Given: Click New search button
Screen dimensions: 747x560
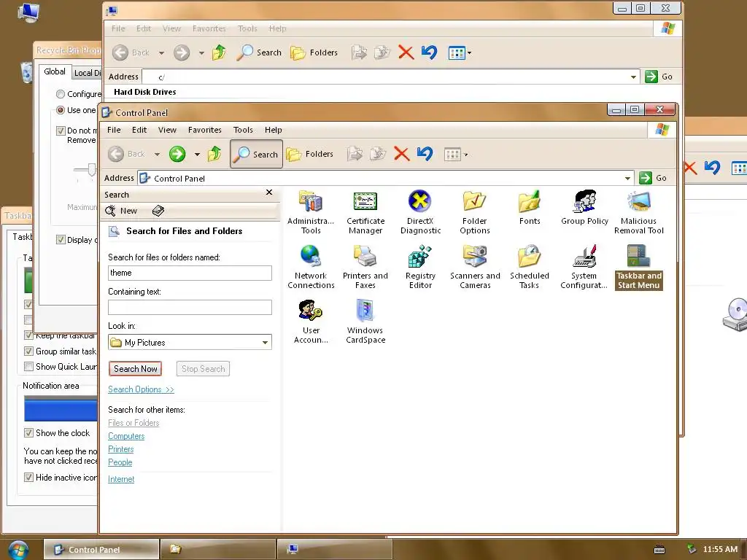Looking at the screenshot, I should click(122, 211).
